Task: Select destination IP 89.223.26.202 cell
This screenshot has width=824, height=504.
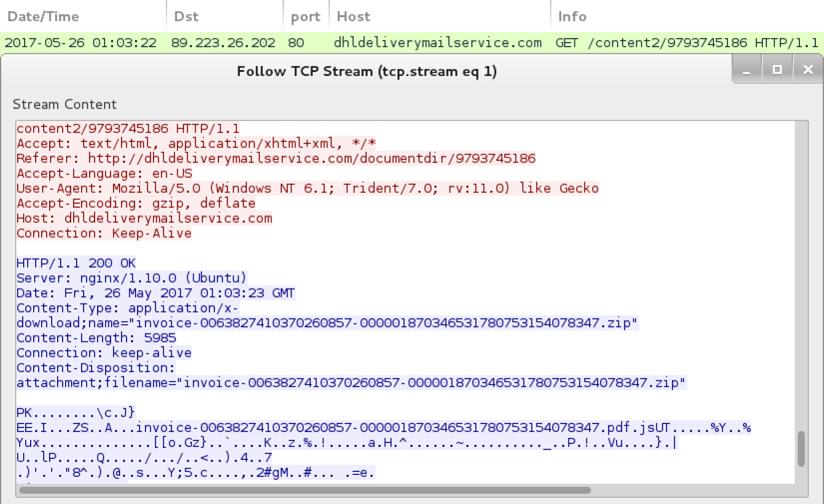Action: (x=223, y=43)
